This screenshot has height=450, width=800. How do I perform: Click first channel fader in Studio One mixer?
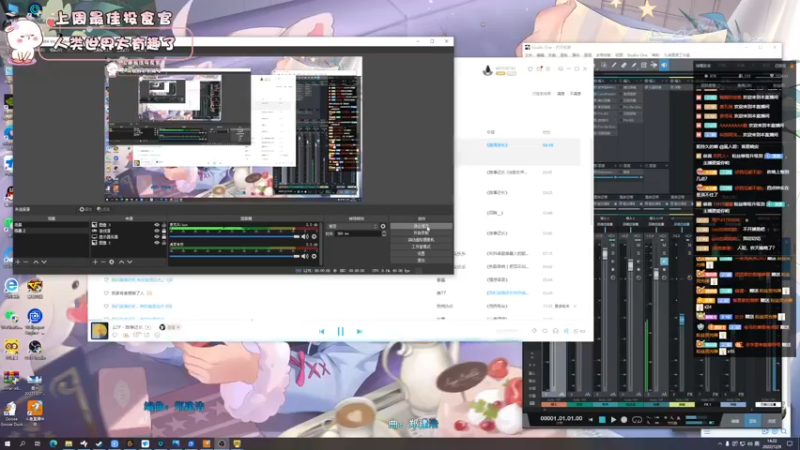coord(605,254)
